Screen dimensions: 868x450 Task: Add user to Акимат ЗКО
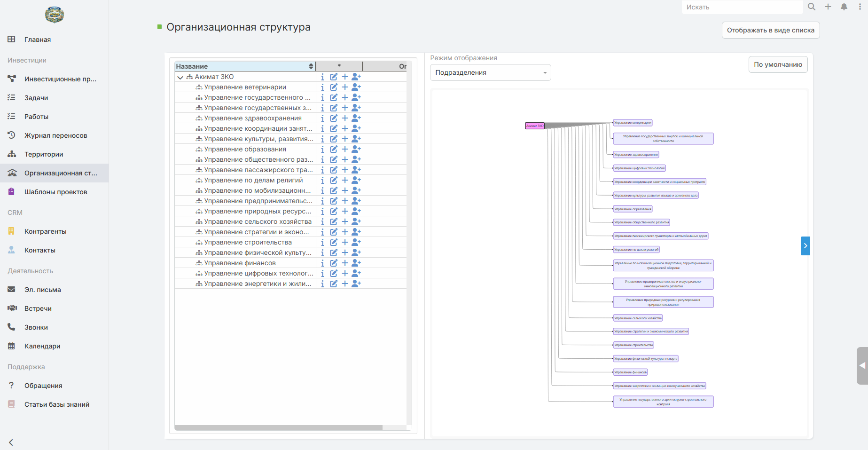[x=356, y=77]
